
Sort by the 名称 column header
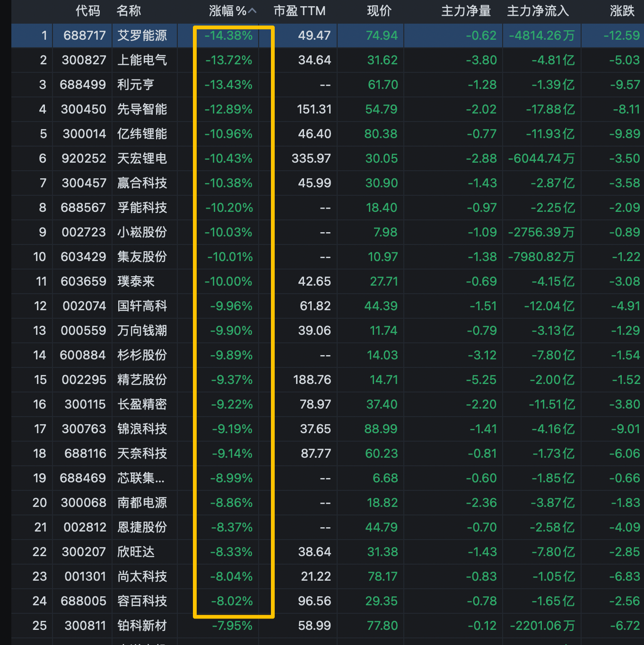pyautogui.click(x=129, y=11)
